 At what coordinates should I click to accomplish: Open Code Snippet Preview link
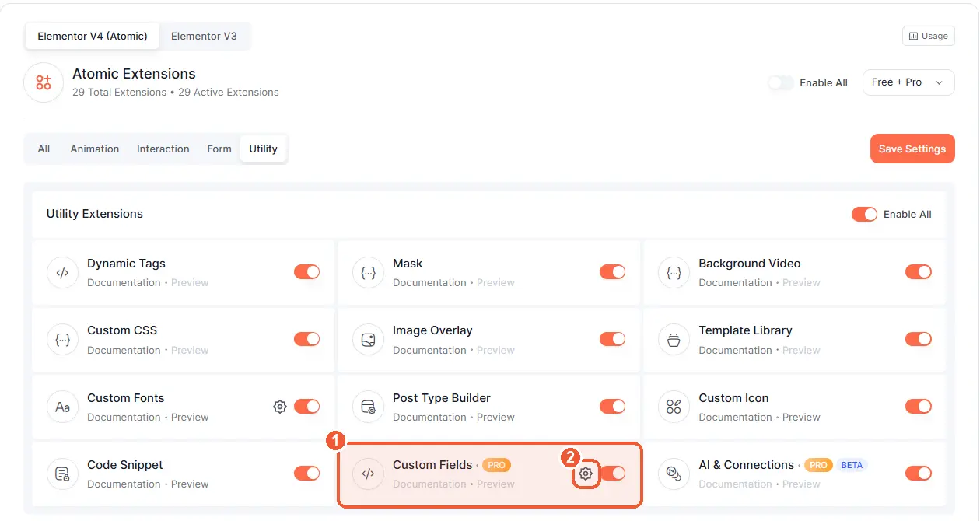tap(190, 484)
